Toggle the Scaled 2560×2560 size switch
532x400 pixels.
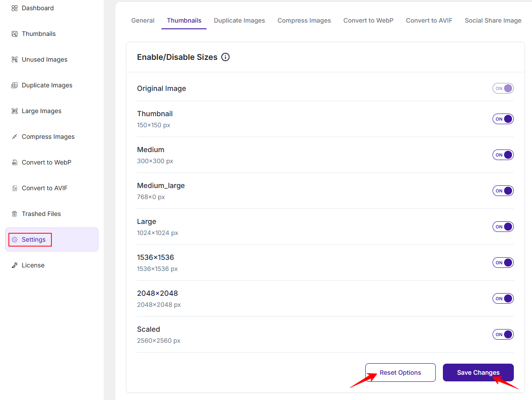click(503, 334)
